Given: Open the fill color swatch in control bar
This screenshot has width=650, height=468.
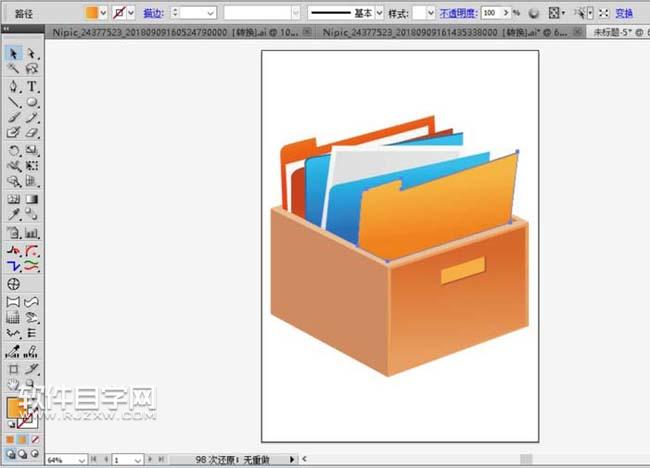Looking at the screenshot, I should point(92,13).
